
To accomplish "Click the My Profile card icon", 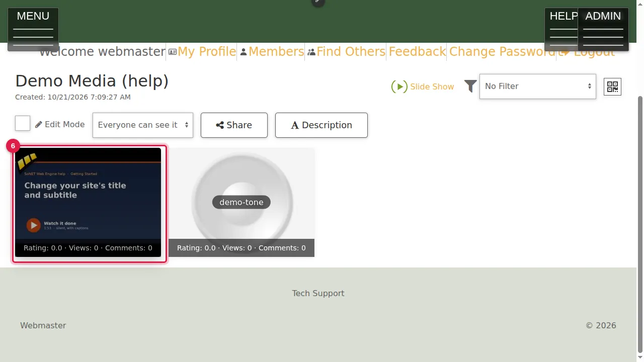I will pyautogui.click(x=173, y=52).
